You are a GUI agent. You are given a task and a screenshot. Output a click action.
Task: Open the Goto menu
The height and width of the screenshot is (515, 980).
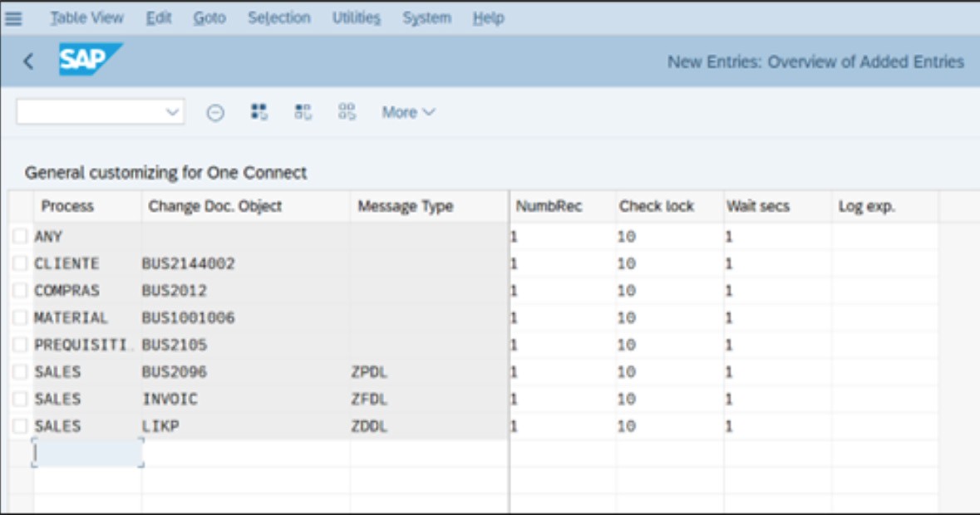tap(209, 18)
